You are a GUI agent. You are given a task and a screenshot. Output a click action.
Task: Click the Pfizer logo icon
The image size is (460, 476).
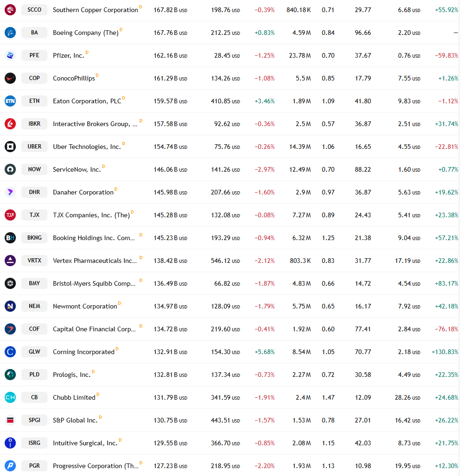(x=10, y=55)
